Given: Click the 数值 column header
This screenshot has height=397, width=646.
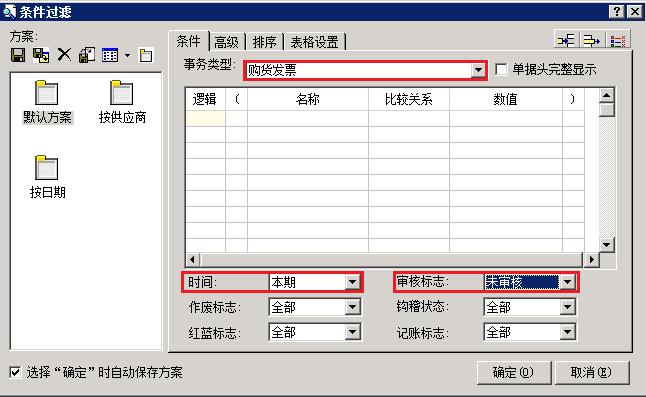Looking at the screenshot, I should (506, 99).
